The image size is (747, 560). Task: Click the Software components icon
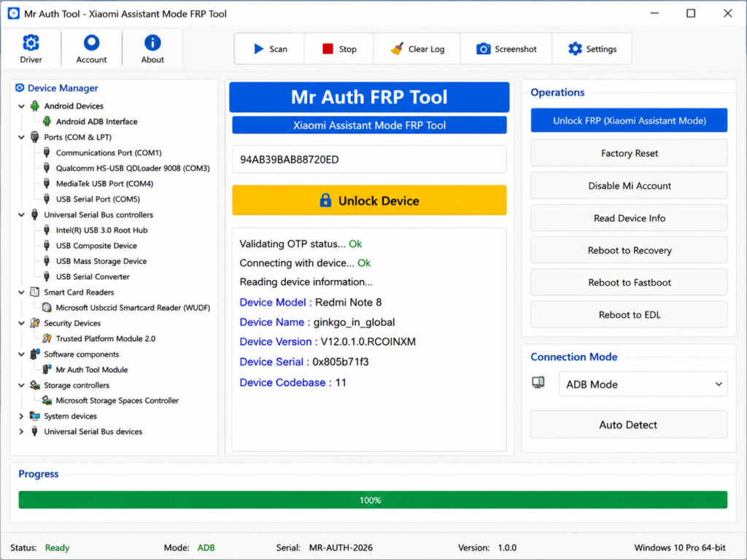click(x=35, y=354)
